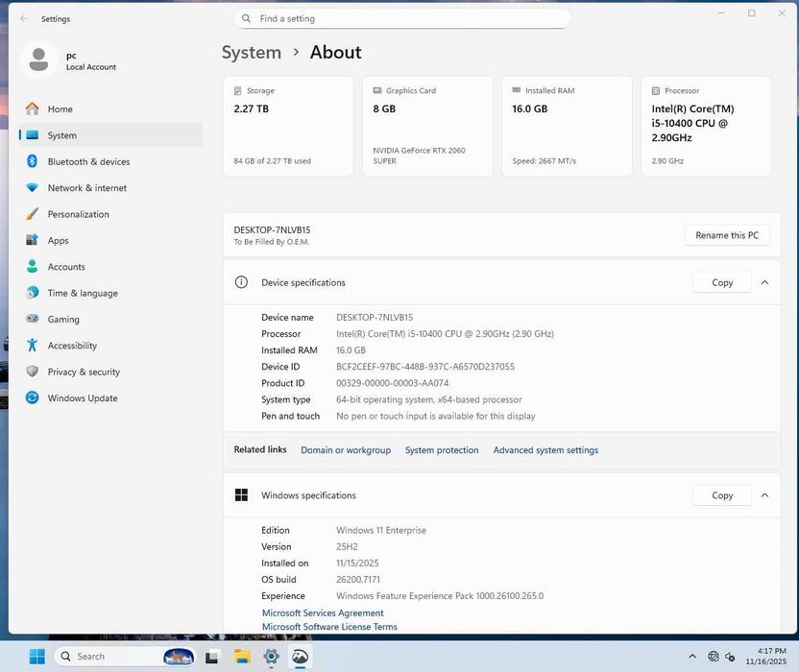
Task: Open the photo app in taskbar
Action: [301, 658]
